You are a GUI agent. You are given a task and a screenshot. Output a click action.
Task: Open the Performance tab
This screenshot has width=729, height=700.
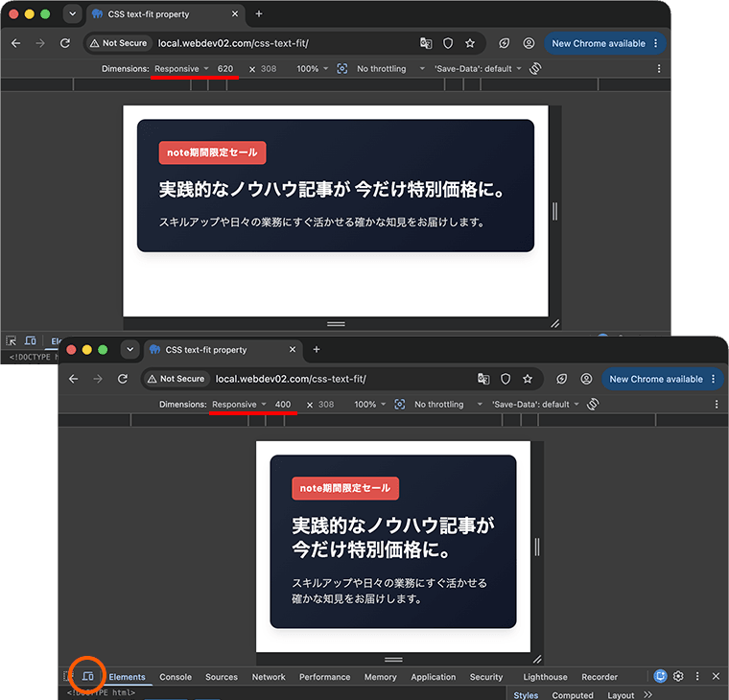click(x=324, y=677)
